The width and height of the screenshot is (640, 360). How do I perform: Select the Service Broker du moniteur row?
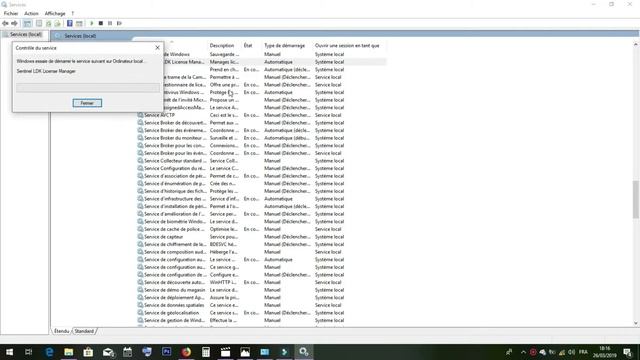[x=261, y=138]
